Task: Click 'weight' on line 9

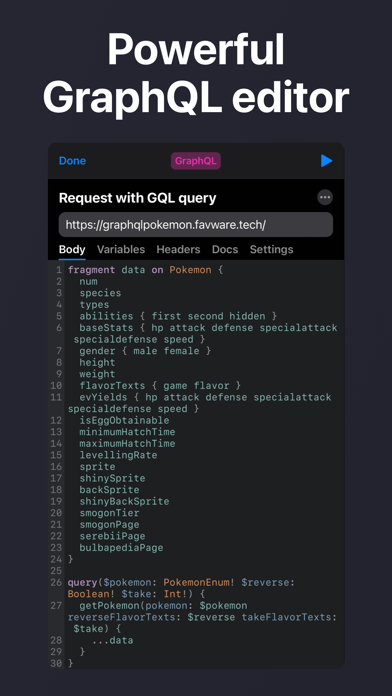Action: point(97,374)
